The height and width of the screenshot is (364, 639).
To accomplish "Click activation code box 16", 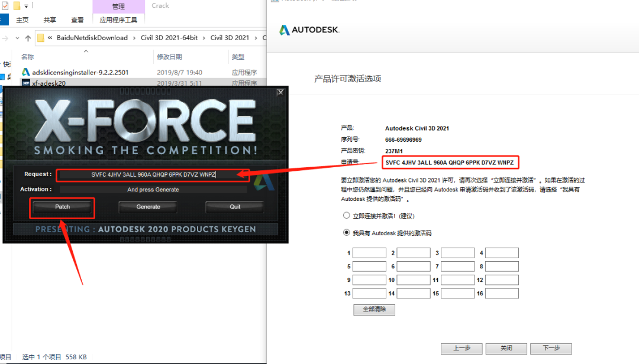I will coord(502,293).
